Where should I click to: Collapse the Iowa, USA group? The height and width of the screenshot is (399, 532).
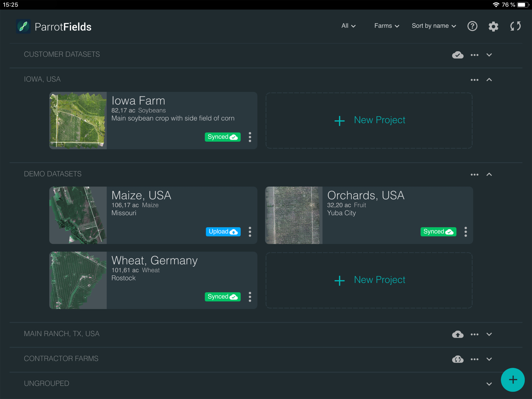pos(489,80)
